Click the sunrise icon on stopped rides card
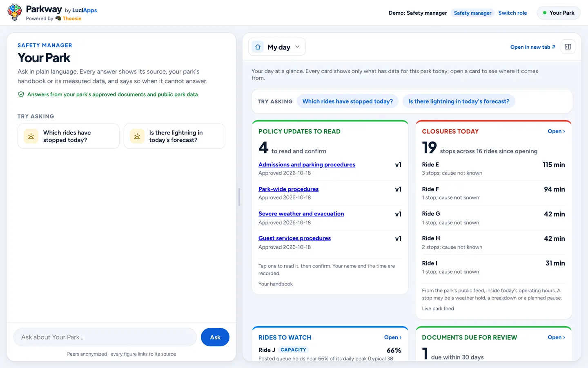The width and height of the screenshot is (588, 368). coord(31,136)
